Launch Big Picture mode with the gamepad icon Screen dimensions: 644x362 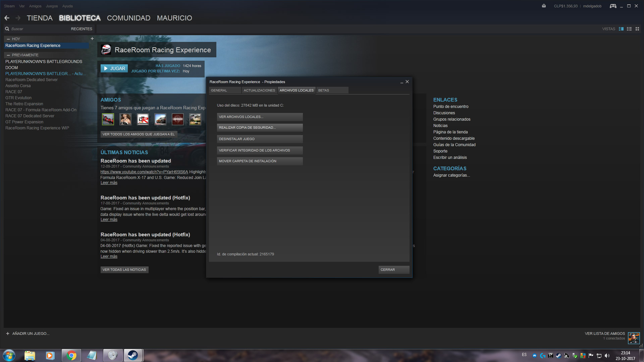[613, 6]
